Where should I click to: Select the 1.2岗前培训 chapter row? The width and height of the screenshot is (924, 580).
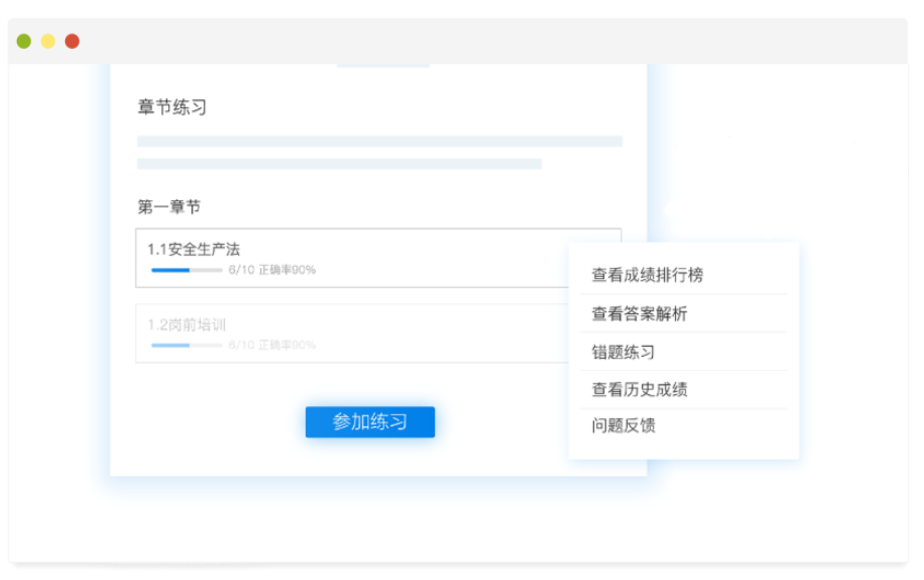(350, 333)
